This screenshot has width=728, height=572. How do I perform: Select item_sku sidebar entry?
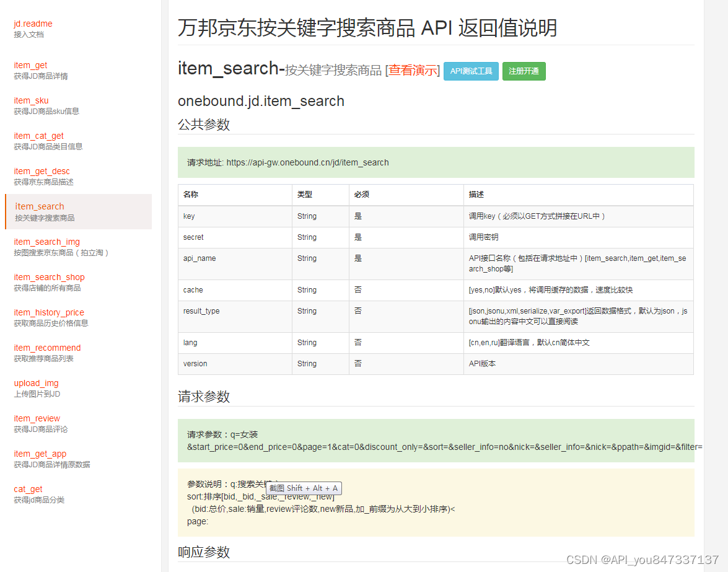point(31,100)
